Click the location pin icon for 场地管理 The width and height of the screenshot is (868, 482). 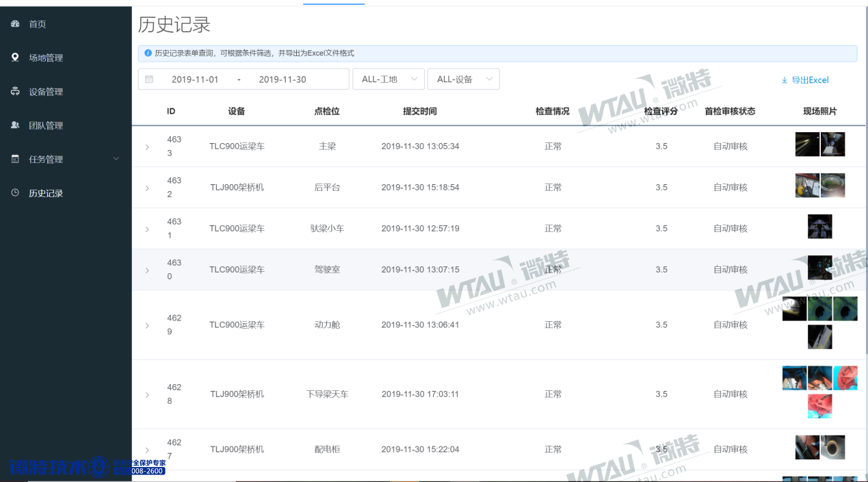point(15,58)
